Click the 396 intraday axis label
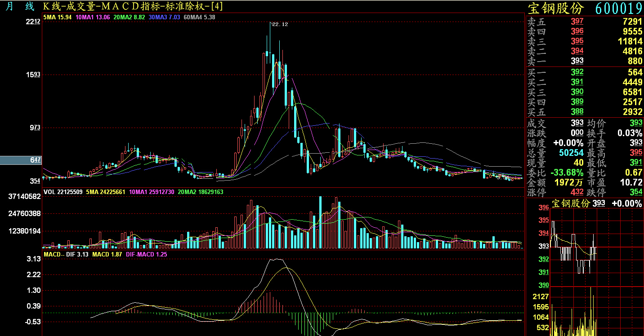The image size is (644, 336). click(x=543, y=208)
